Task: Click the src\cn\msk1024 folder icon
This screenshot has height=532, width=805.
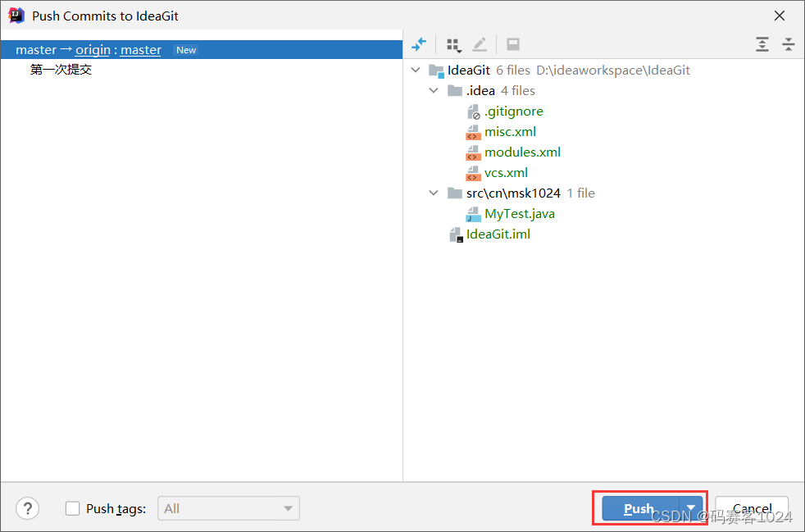Action: [455, 193]
